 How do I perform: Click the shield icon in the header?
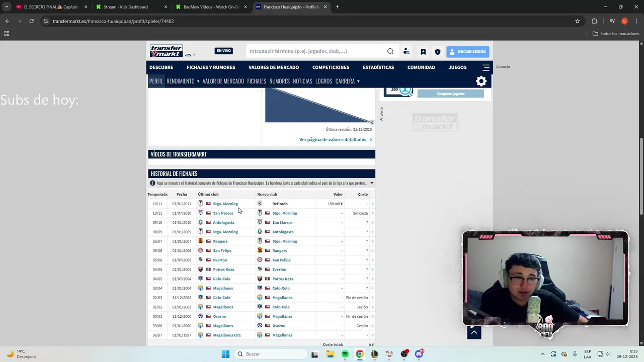point(438,51)
